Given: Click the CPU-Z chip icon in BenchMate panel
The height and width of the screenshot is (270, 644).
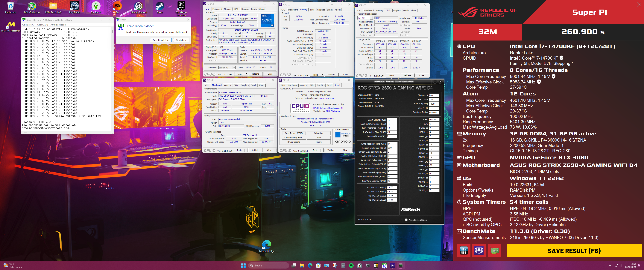Looking at the screenshot, I should [x=479, y=250].
